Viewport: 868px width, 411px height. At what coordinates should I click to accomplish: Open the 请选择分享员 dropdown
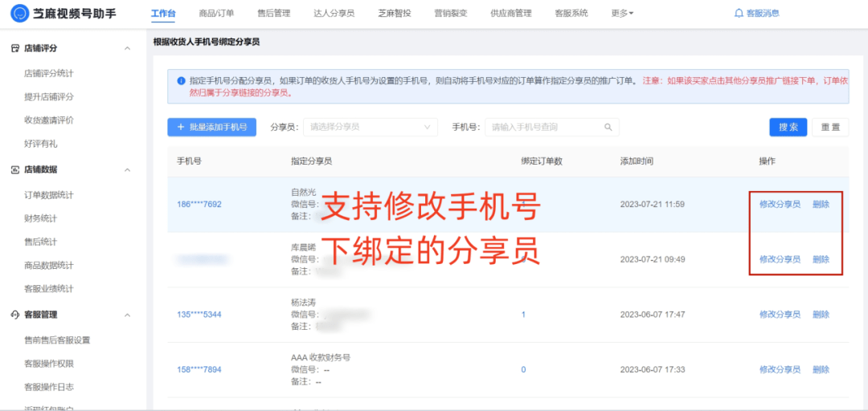coord(371,127)
